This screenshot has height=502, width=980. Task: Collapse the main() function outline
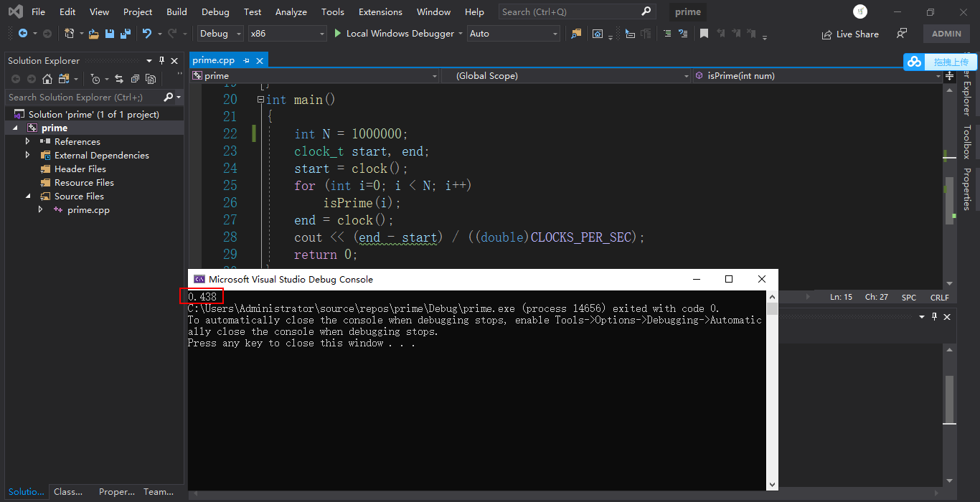(260, 100)
